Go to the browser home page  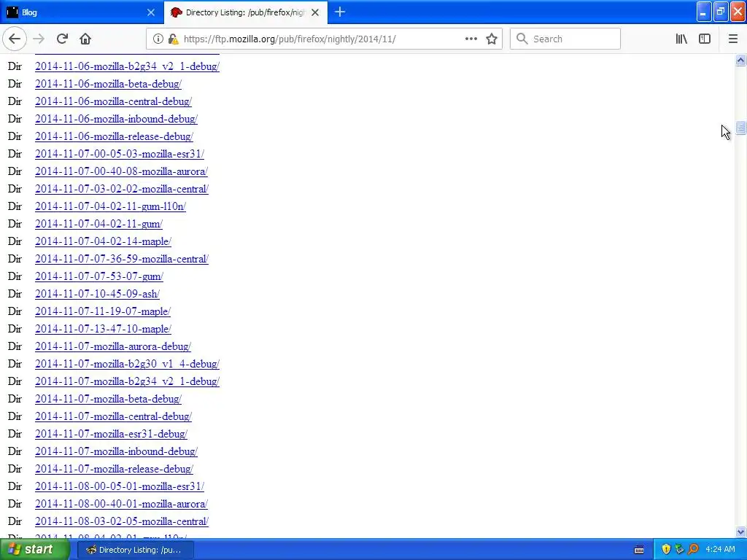[85, 39]
